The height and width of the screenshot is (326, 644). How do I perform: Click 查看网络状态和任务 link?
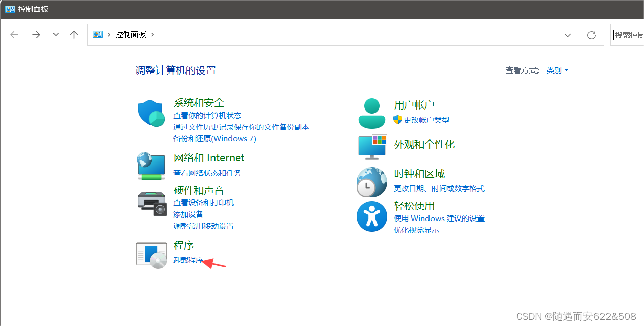[x=207, y=173]
